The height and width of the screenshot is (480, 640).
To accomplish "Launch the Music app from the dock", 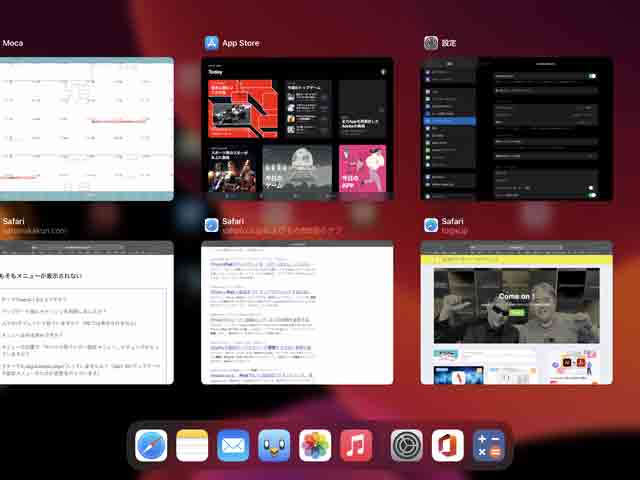I will pos(356,445).
